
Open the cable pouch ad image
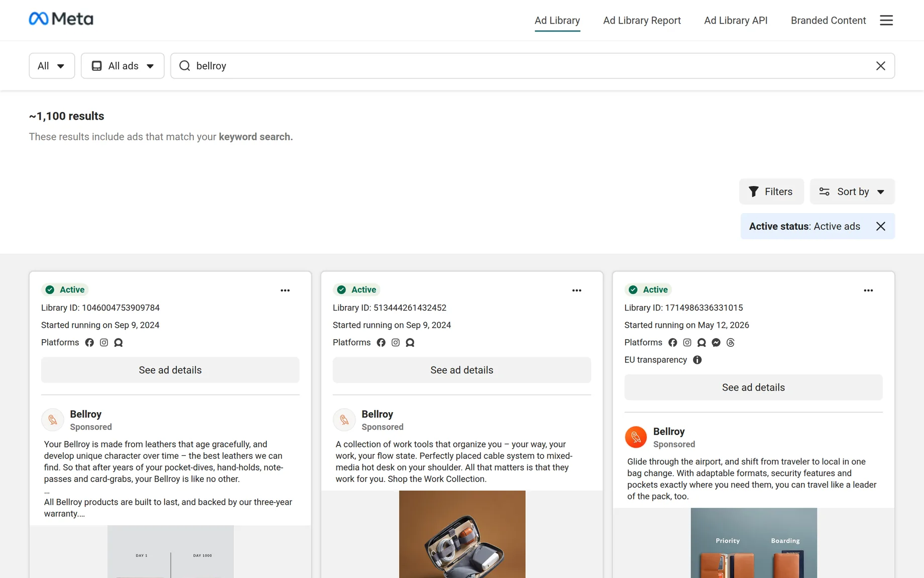click(x=462, y=534)
